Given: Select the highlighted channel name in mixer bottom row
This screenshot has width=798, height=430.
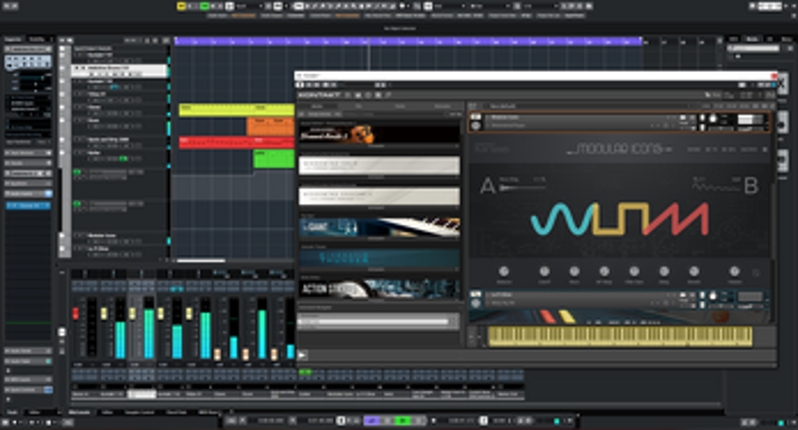Looking at the screenshot, I should pos(141,394).
